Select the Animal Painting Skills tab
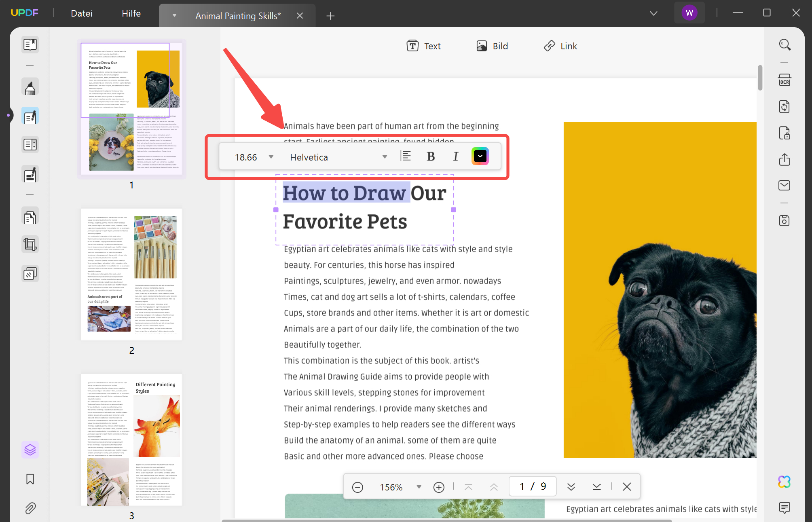 (x=238, y=15)
